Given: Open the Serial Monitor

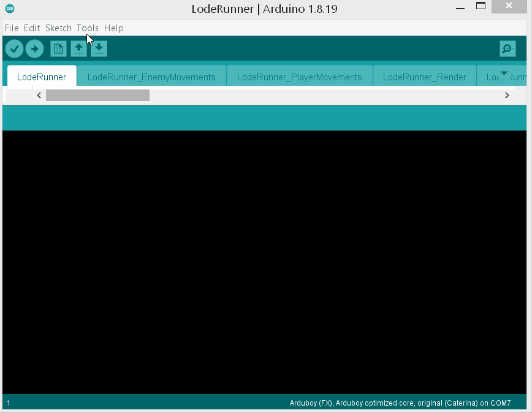Looking at the screenshot, I should (x=507, y=49).
